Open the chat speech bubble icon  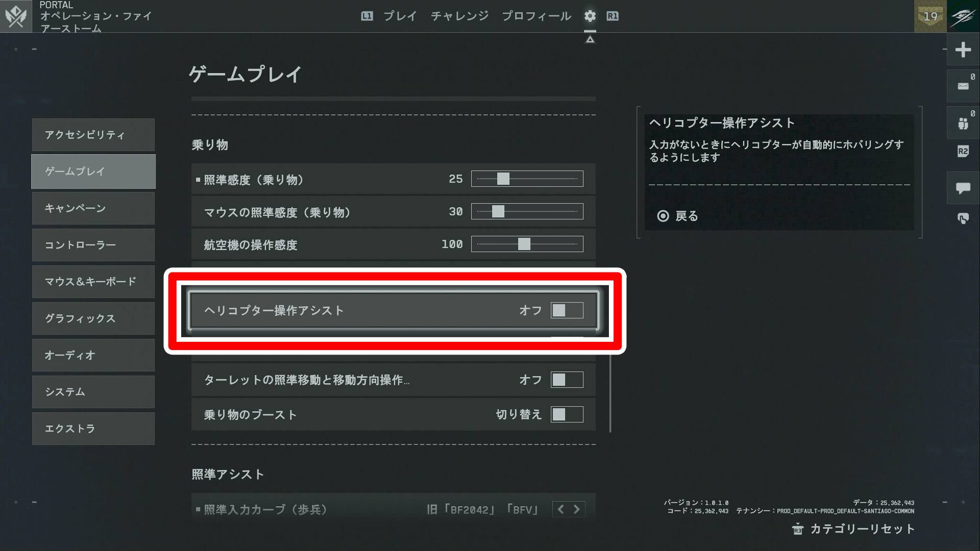point(963,188)
